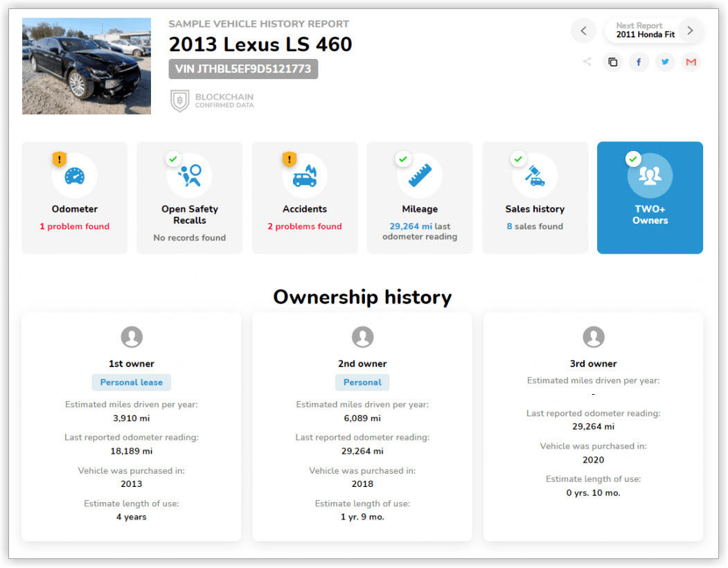This screenshot has height=568, width=728.
Task: Click 'Sample Vehicle History Report' label
Action: [x=258, y=24]
